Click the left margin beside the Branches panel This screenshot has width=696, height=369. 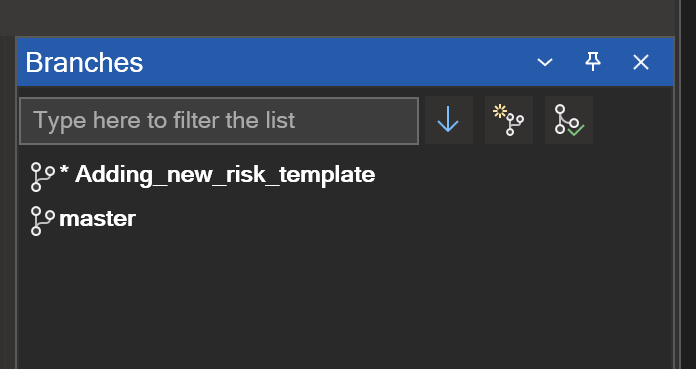(8, 200)
